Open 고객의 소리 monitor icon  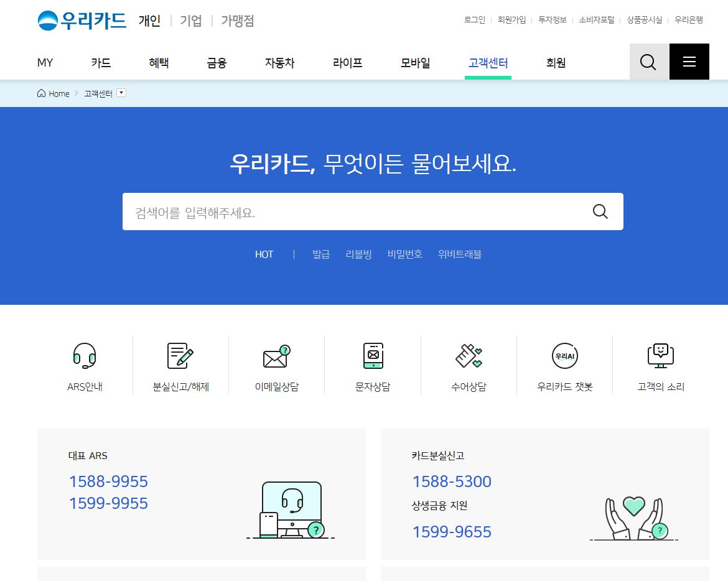pos(661,356)
